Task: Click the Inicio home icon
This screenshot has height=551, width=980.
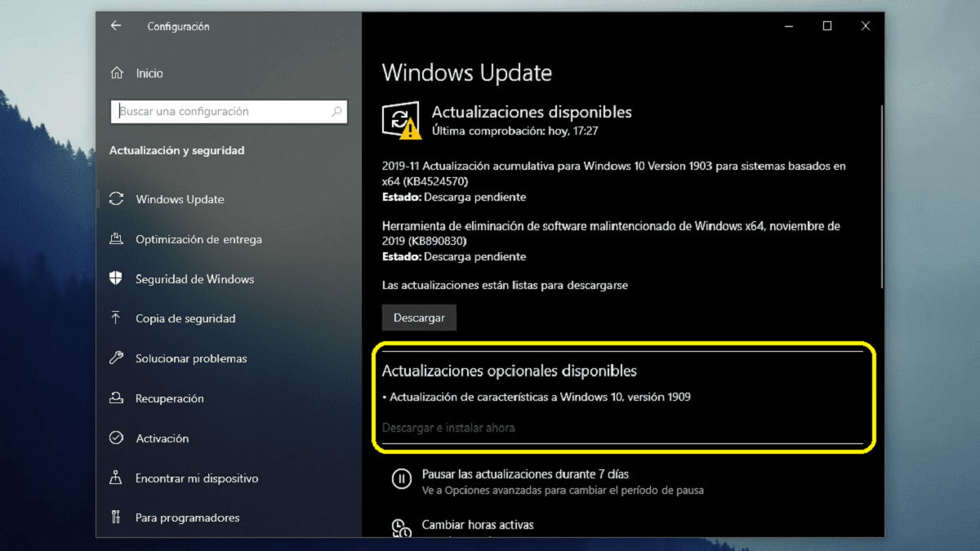Action: click(x=117, y=73)
